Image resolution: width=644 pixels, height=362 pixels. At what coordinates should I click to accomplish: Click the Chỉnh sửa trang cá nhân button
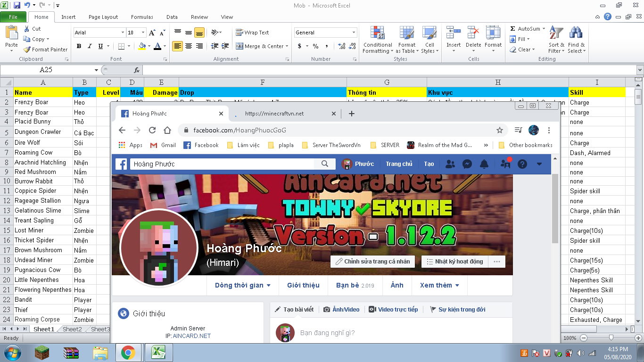(372, 262)
